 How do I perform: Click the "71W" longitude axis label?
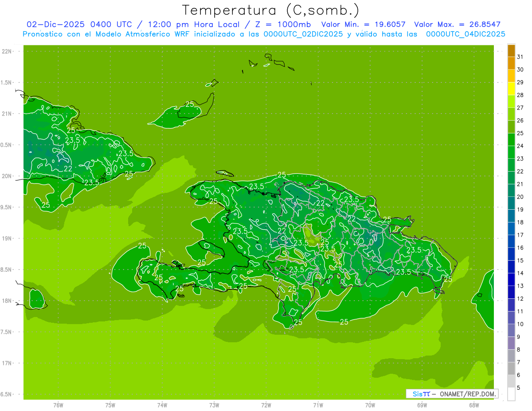click(x=318, y=405)
